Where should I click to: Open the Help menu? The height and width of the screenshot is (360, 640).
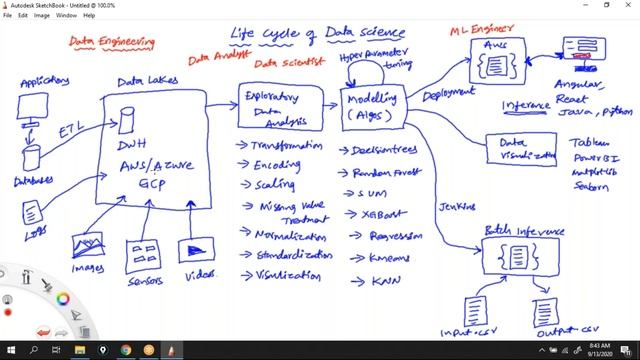pos(89,16)
